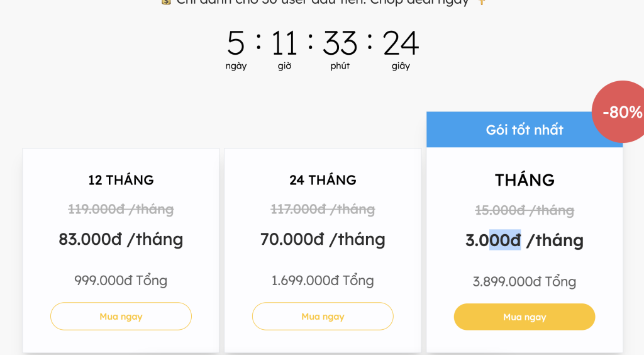Click the countdown seconds number above giây

401,43
